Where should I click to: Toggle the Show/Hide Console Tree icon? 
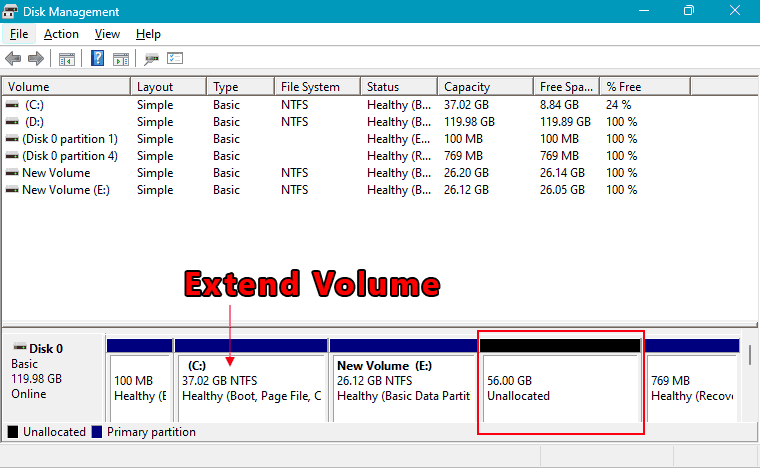coord(67,59)
